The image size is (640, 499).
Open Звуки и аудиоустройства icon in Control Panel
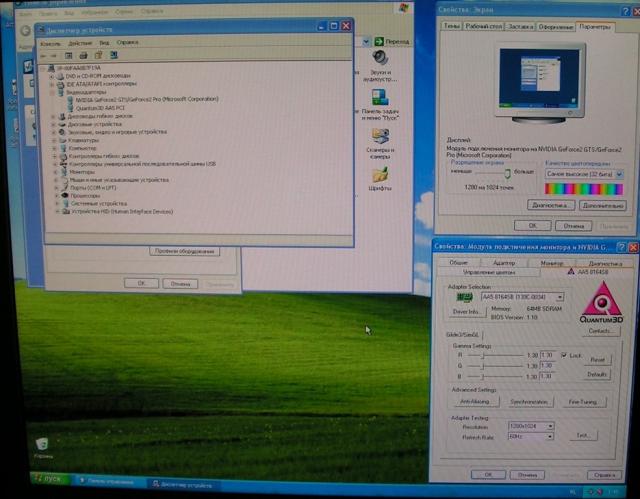click(x=380, y=58)
